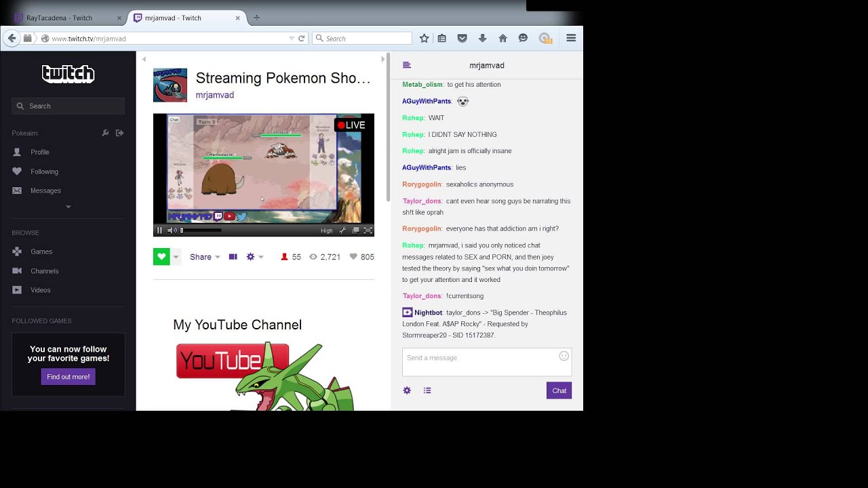Click the Twitter icon on stream overlay
The height and width of the screenshot is (488, 868).
241,217
